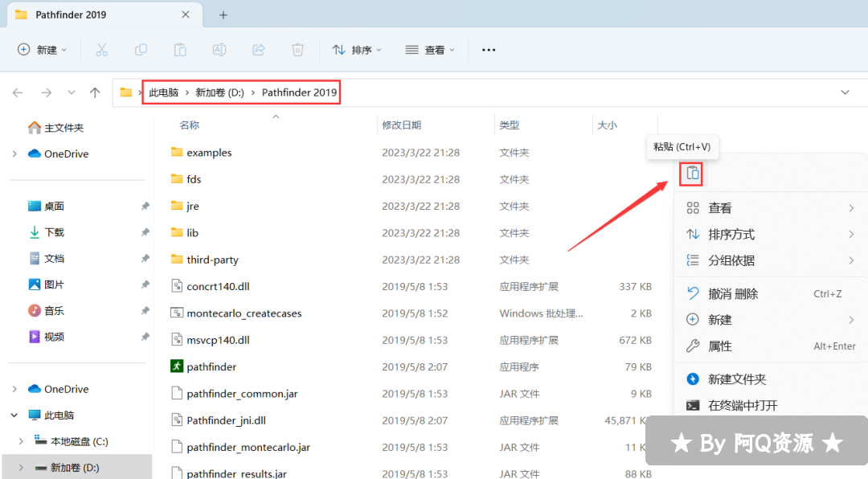This screenshot has height=479, width=868.
Task: Open recent locations dropdown chevron
Action: pyautogui.click(x=72, y=92)
